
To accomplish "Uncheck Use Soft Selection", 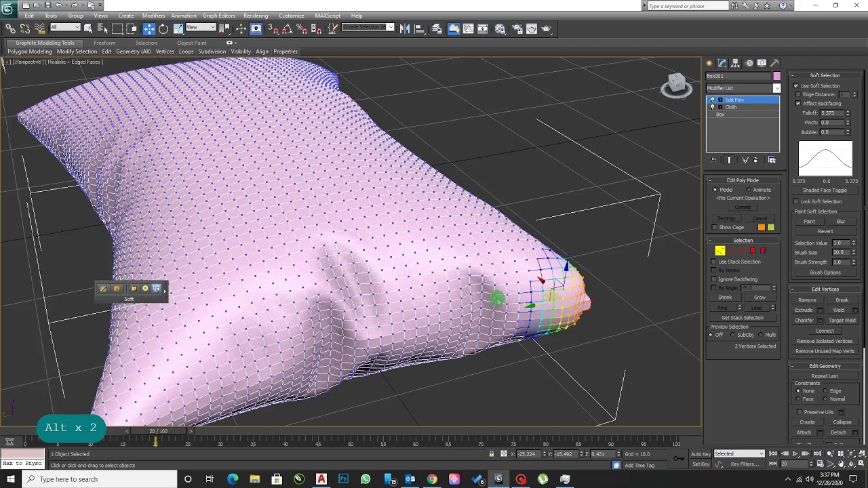I will 796,86.
